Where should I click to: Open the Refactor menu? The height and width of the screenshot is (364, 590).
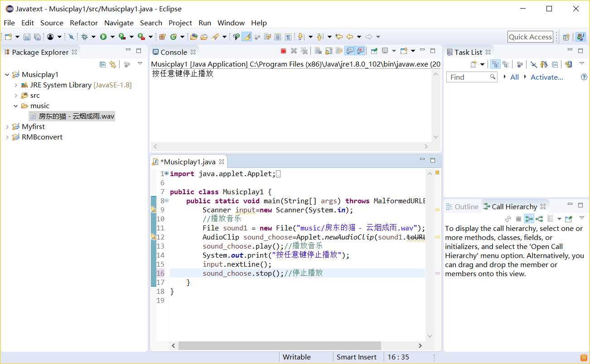(83, 23)
